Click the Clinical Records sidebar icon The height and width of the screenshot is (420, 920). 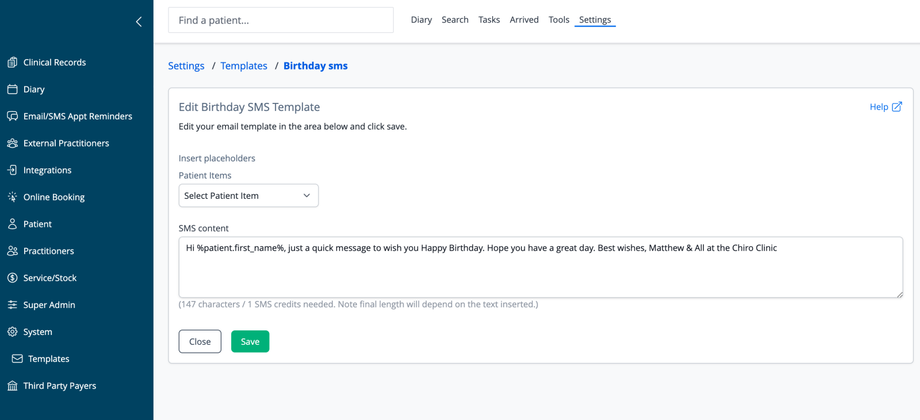pos(12,62)
